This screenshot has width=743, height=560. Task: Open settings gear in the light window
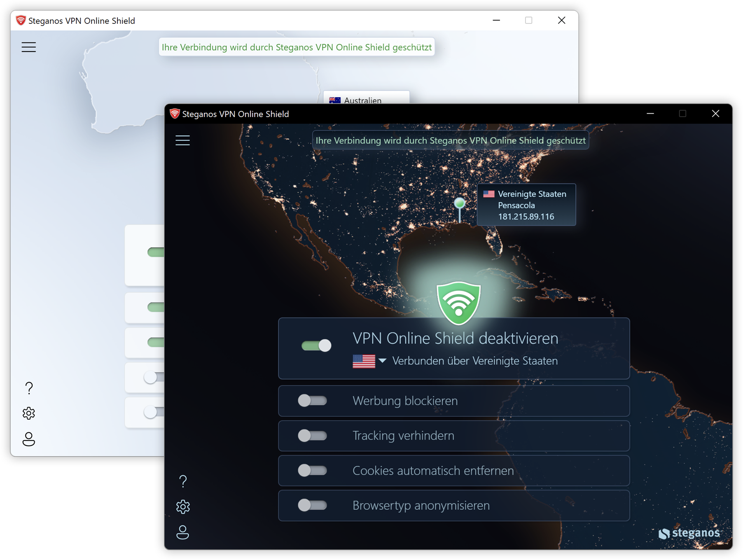(29, 413)
